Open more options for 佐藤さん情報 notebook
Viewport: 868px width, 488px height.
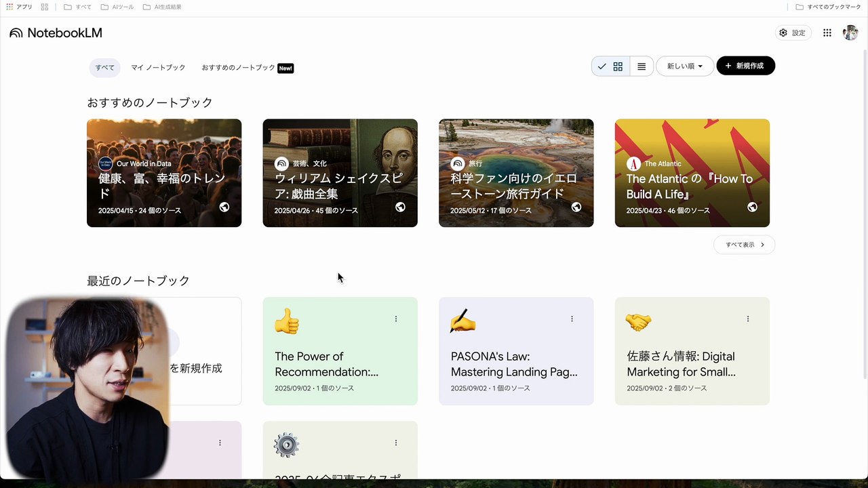pyautogui.click(x=748, y=319)
